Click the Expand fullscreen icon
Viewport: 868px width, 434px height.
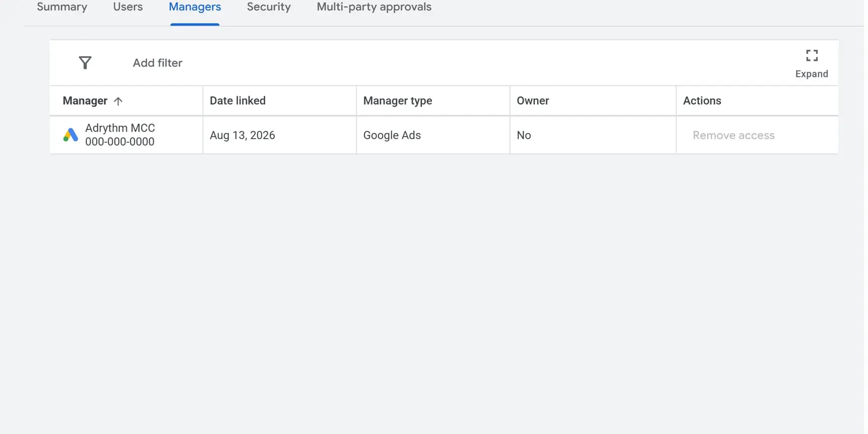[812, 55]
